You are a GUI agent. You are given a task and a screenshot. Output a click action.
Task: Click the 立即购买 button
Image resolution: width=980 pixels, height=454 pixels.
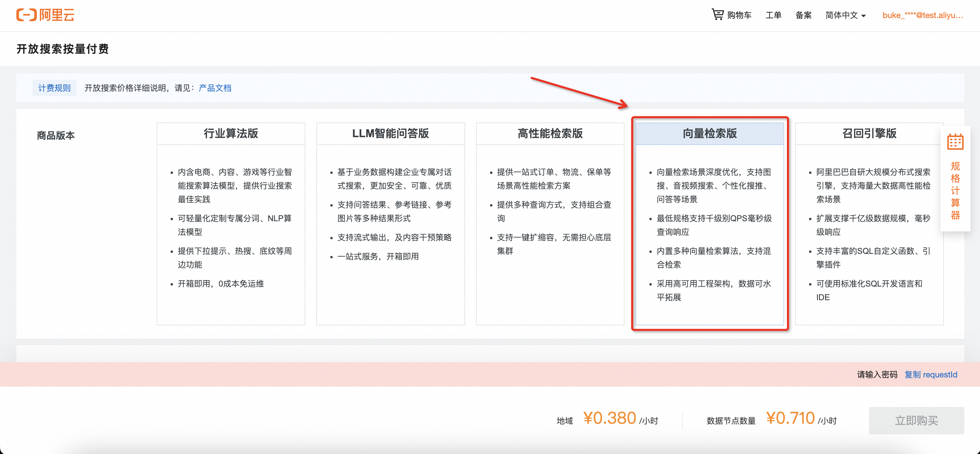[x=916, y=420]
